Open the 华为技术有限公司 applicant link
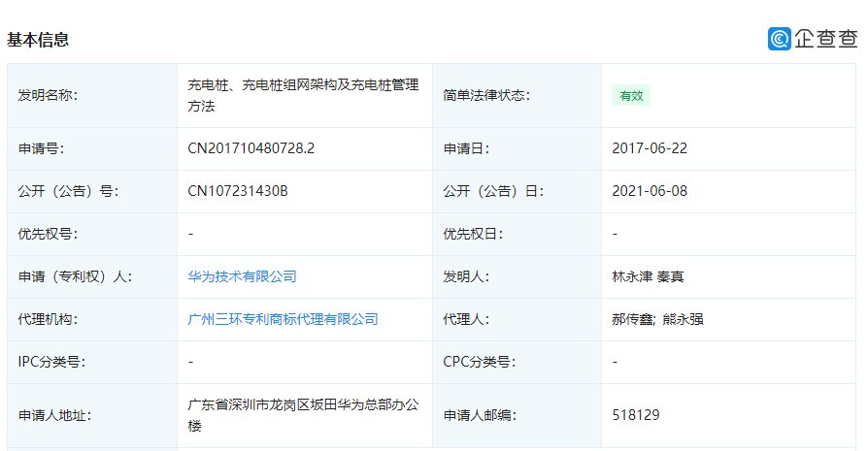Image resolution: width=868 pixels, height=451 pixels. 242,276
